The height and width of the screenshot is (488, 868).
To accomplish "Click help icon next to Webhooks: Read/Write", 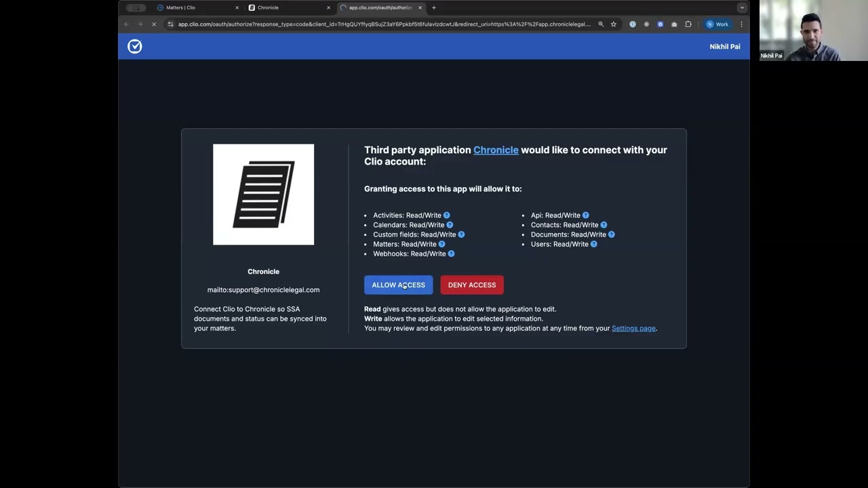I will point(451,253).
